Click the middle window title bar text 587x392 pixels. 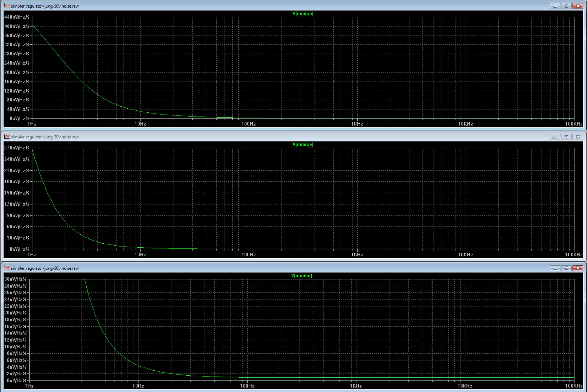coord(45,137)
